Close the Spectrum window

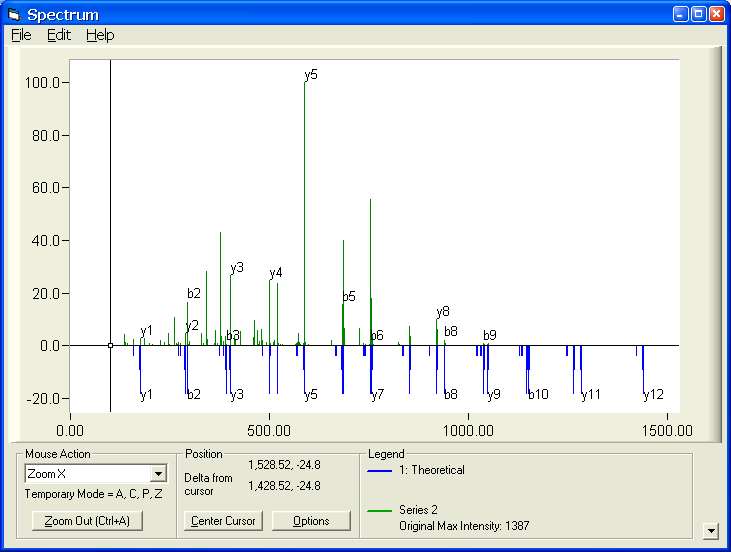tap(716, 14)
